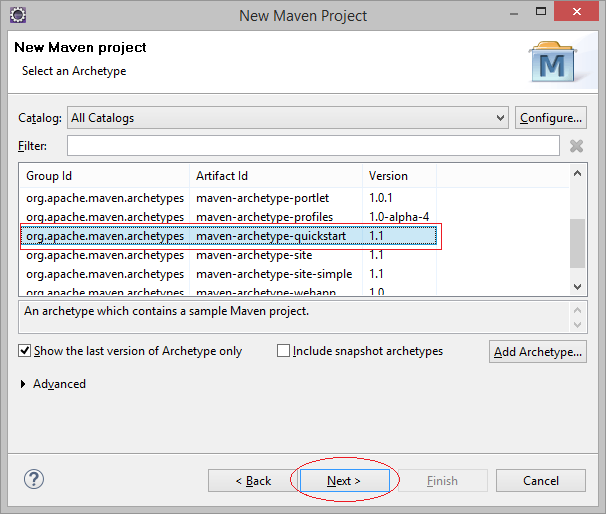606x514 pixels.
Task: Click the disabled Finish button
Action: click(x=443, y=481)
